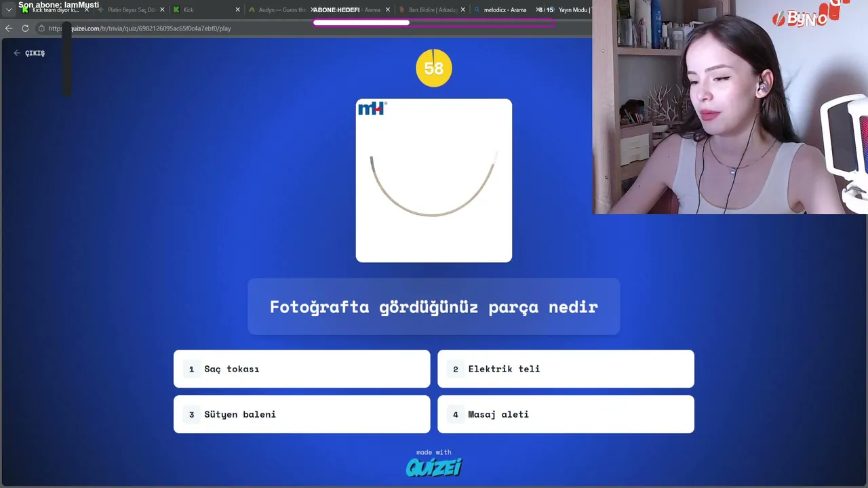Choose answer 3 'Sütyen baleni'

click(302, 414)
